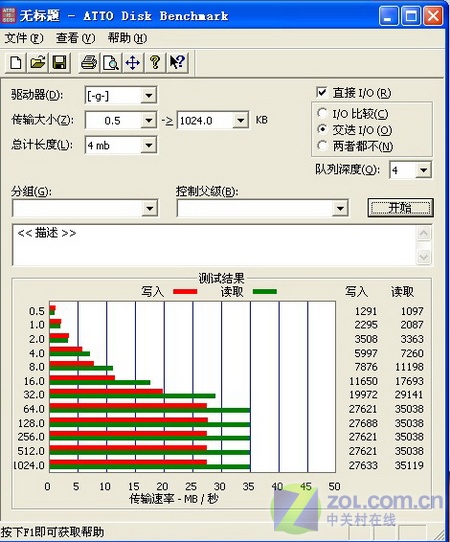Open the 帮助 menu
Image resolution: width=450 pixels, height=542 pixels.
click(127, 38)
